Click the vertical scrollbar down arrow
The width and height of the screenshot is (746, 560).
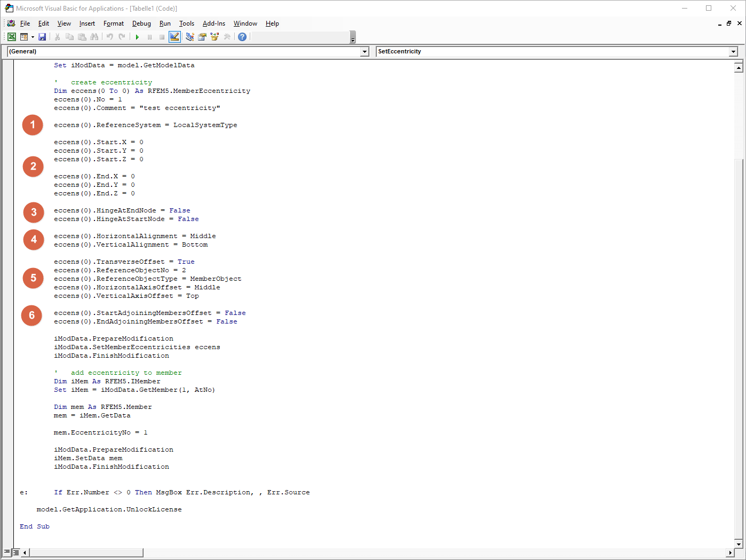point(739,544)
